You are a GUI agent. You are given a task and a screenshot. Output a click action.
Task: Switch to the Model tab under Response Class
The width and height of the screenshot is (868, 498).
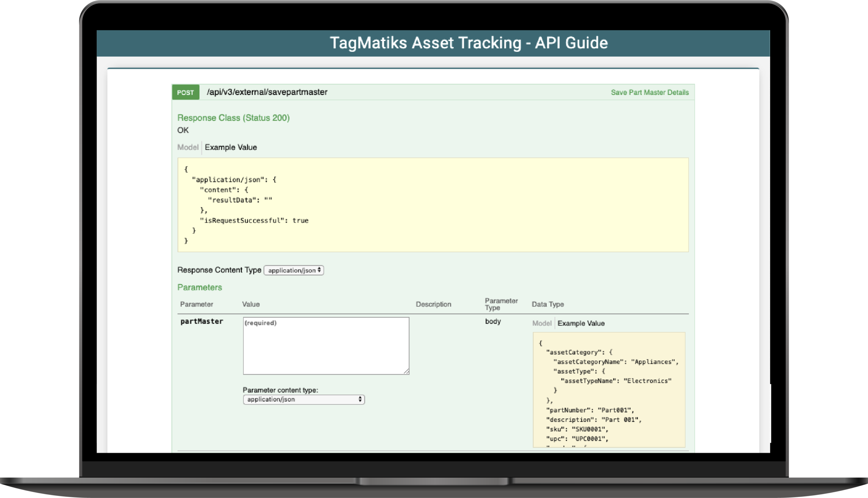[188, 147]
